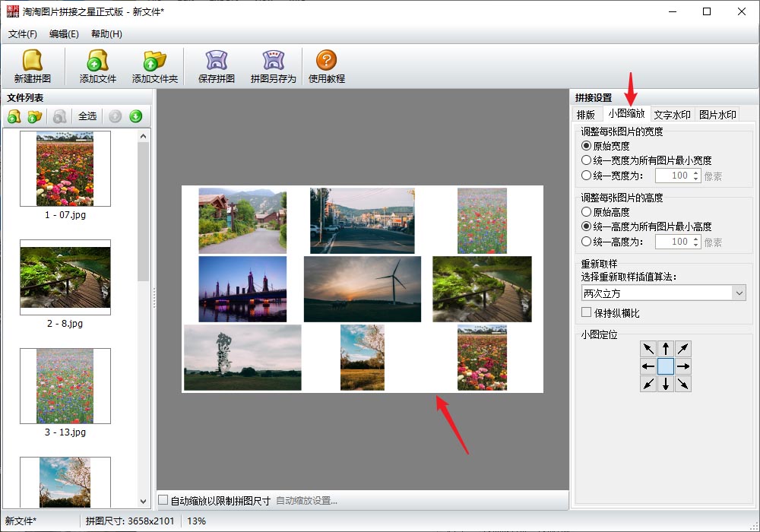The height and width of the screenshot is (532, 760).
Task: Select thumbnail 2 - 8.jpg in file list
Action: (65, 277)
